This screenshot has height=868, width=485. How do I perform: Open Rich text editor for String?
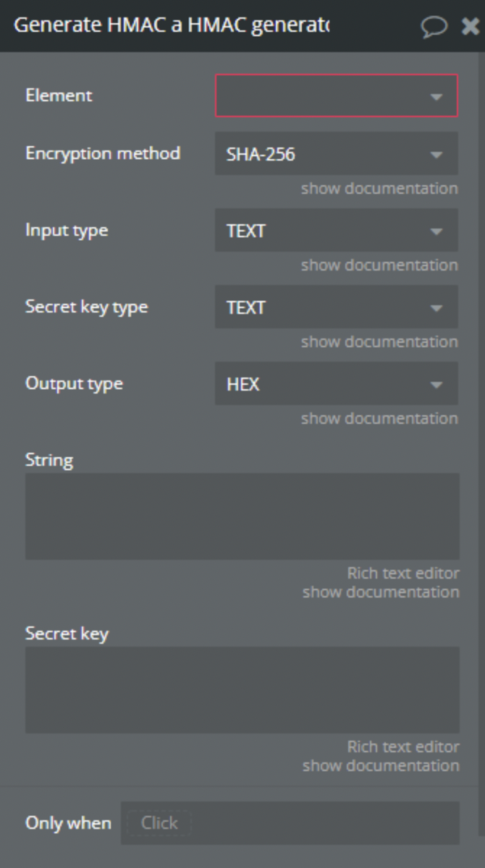[x=402, y=574]
